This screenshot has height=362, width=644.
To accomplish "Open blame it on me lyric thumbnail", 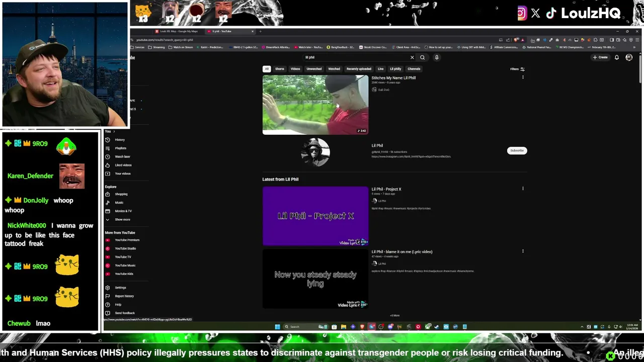I will 315,279.
